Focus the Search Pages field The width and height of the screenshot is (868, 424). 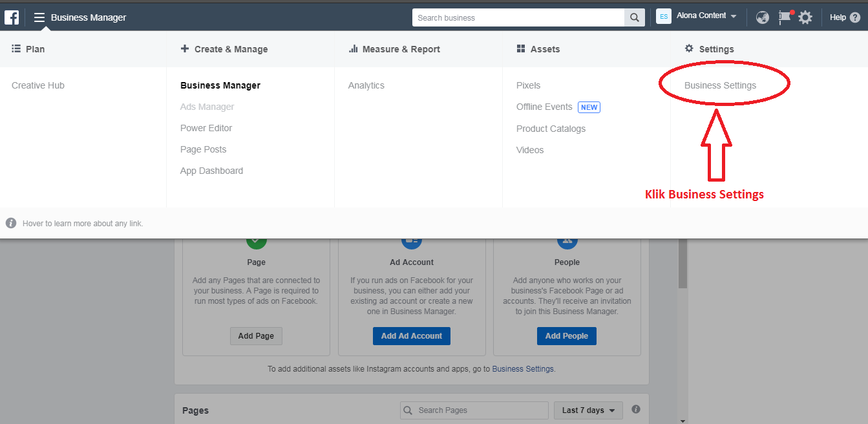coord(474,410)
